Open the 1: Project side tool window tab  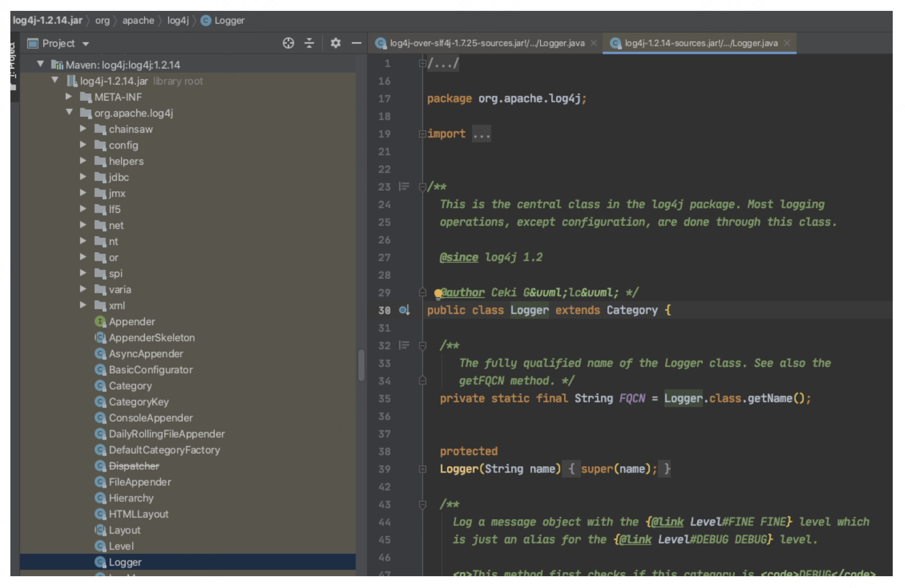pos(14,66)
